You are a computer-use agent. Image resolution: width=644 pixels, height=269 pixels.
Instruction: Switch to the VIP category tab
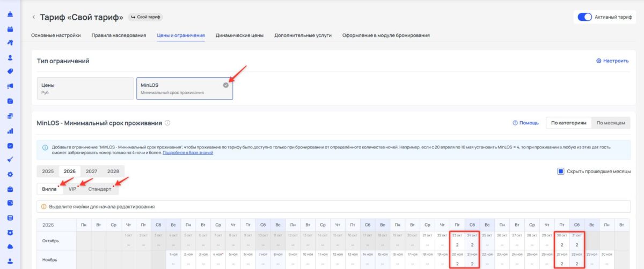click(x=72, y=189)
